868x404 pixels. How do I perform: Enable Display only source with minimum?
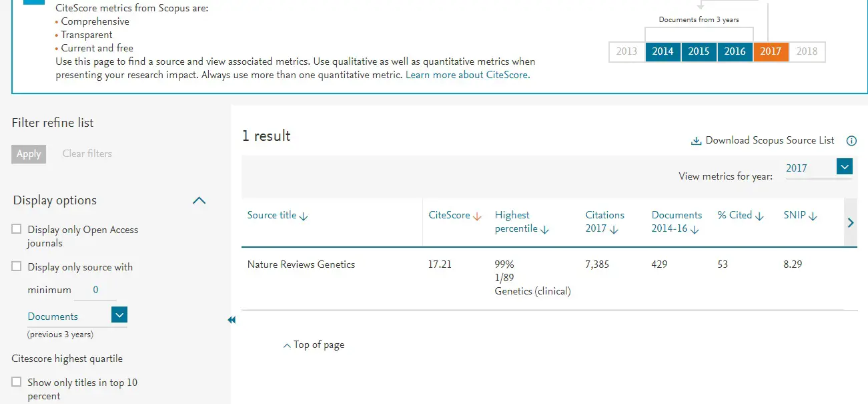tap(17, 266)
